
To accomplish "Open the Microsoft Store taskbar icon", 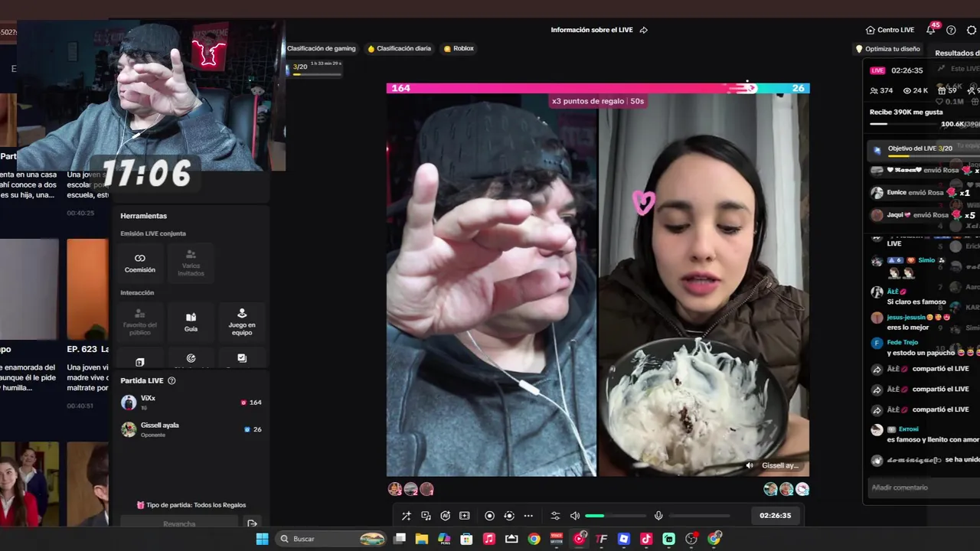I will [x=466, y=539].
